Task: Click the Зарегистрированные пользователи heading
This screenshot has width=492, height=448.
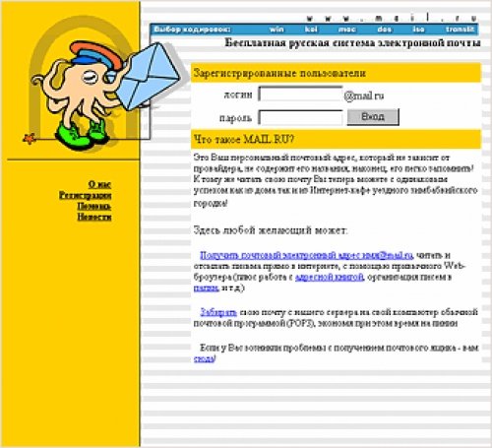Action: [279, 73]
